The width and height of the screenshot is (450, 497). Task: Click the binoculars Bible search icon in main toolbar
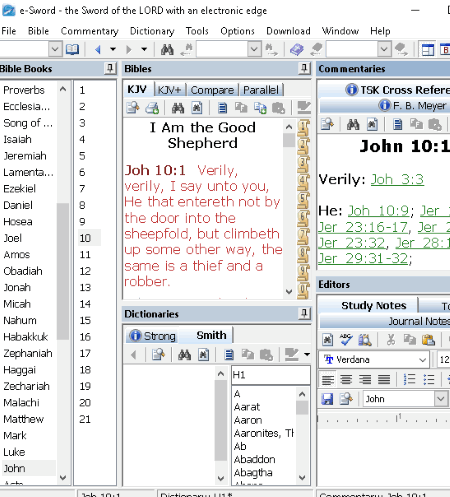pos(167,50)
